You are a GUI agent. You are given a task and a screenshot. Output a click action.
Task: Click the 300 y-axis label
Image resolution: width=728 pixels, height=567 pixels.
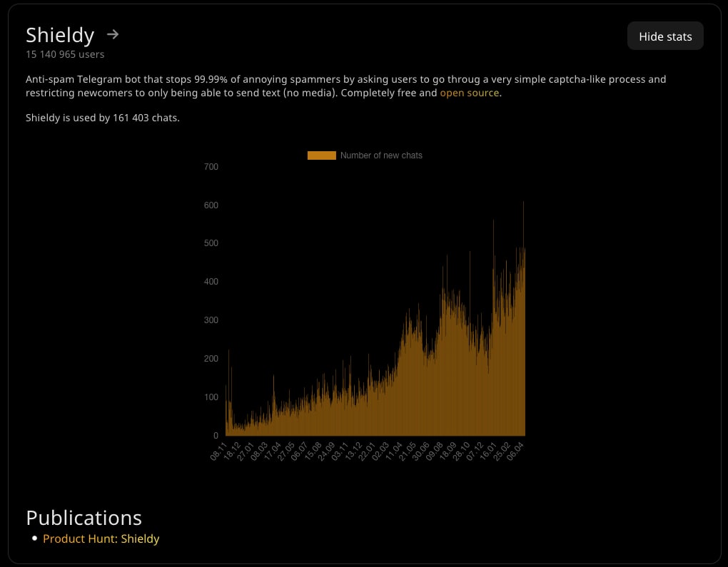coord(211,320)
